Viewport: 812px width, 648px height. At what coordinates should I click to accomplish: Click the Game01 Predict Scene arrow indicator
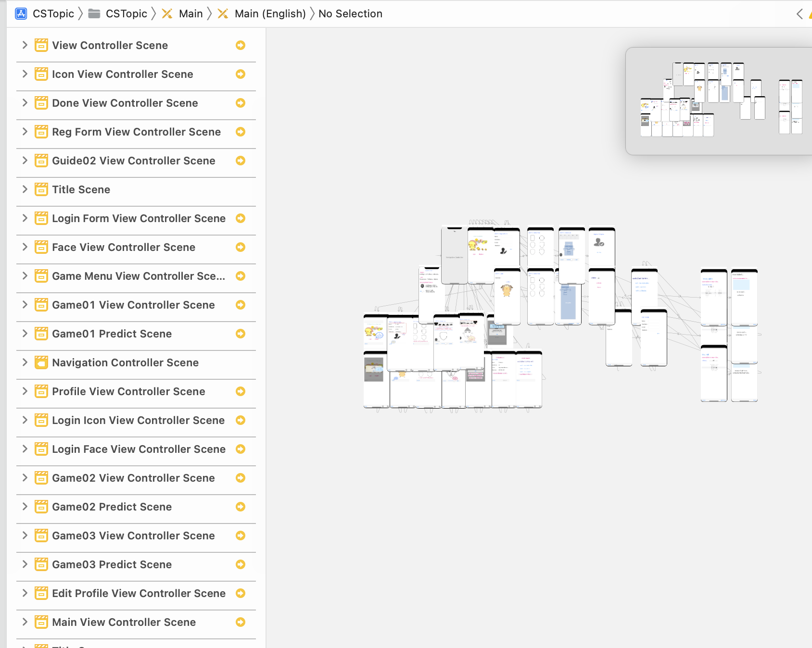(x=241, y=334)
